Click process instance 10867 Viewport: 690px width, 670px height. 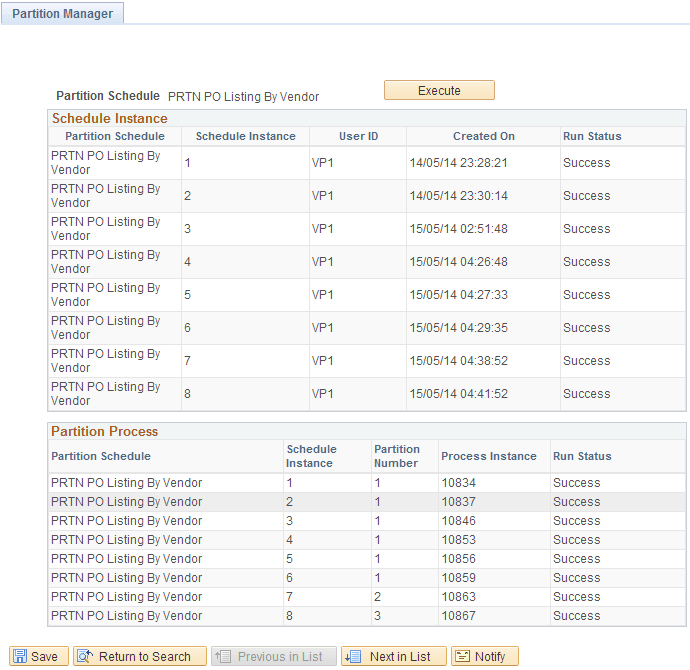(459, 615)
